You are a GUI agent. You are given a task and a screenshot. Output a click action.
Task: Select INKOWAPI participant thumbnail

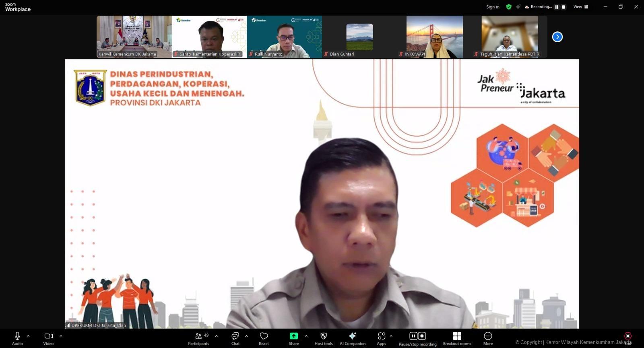click(435, 37)
